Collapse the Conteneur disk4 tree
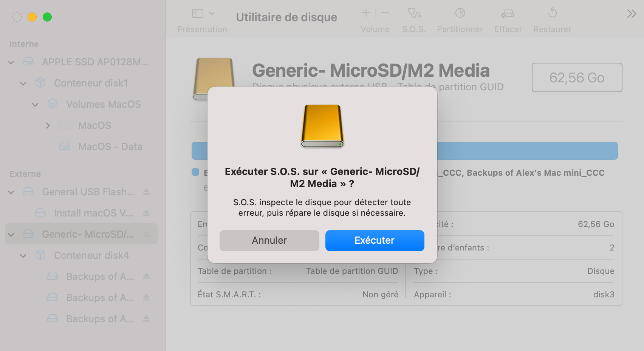 (23, 256)
